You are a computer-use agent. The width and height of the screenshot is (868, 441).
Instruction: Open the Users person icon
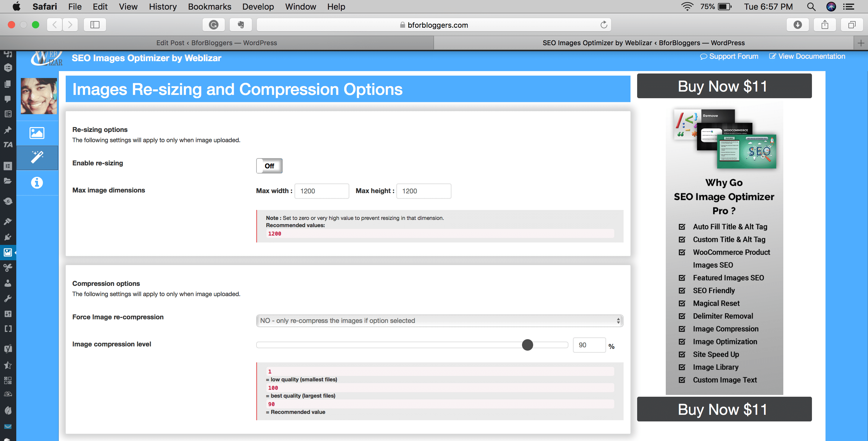[x=8, y=283]
